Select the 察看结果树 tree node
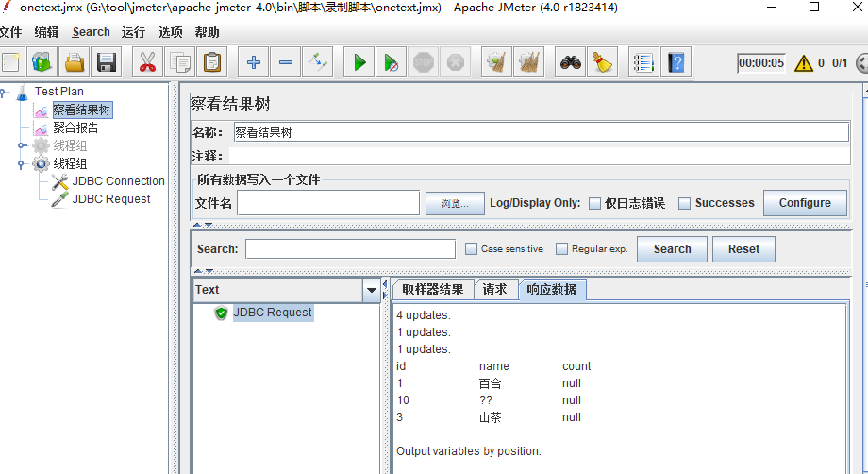This screenshot has width=868, height=474. click(82, 110)
